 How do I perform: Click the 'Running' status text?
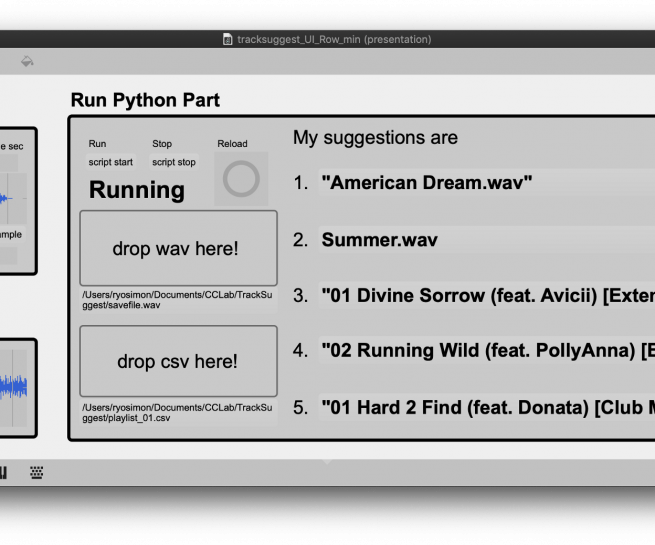[137, 190]
